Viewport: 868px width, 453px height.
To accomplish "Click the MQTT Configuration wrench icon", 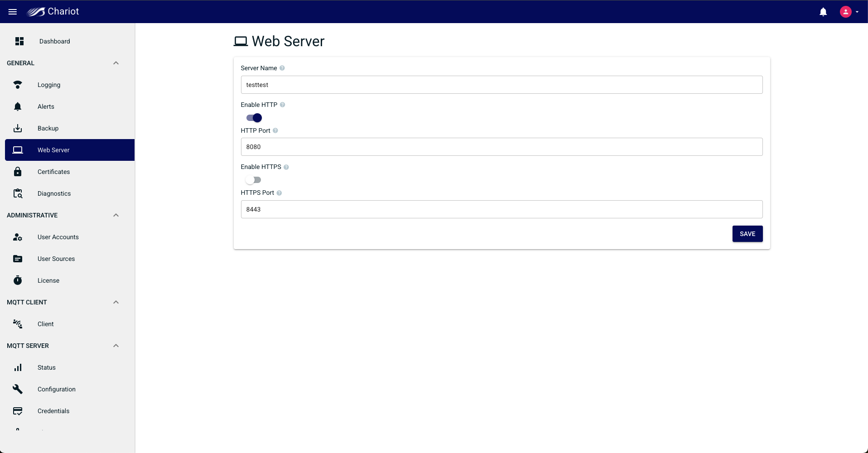I will (18, 389).
